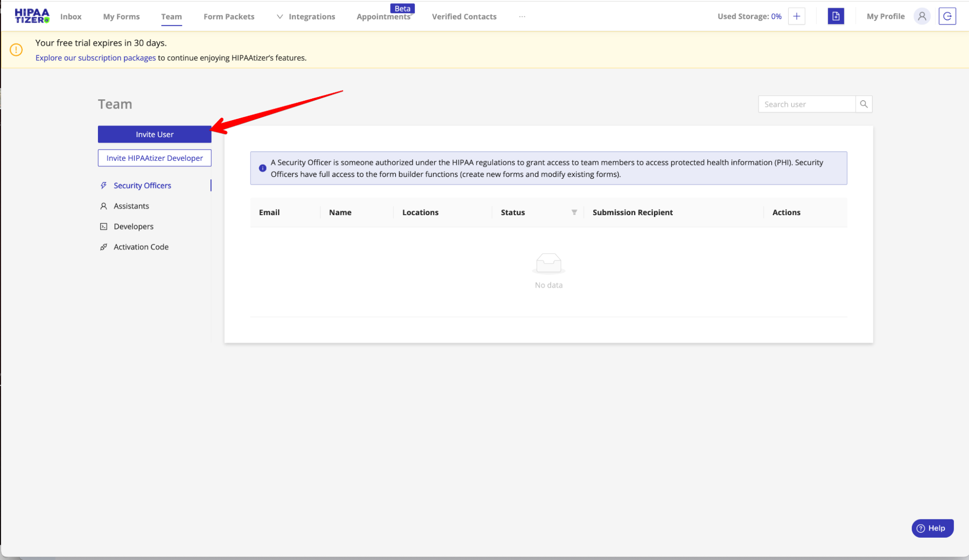This screenshot has height=560, width=969.
Task: Expand the Integrations dropdown chevron
Action: [280, 16]
